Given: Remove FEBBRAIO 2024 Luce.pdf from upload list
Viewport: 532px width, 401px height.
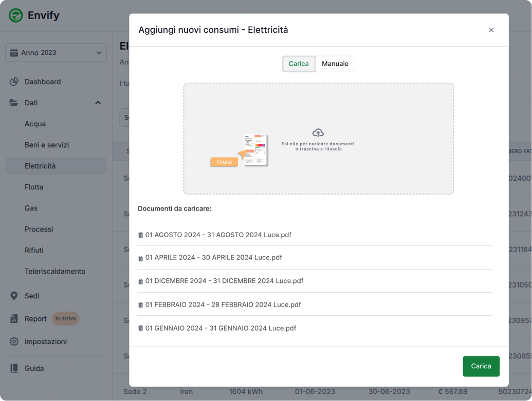Looking at the screenshot, I should point(140,304).
